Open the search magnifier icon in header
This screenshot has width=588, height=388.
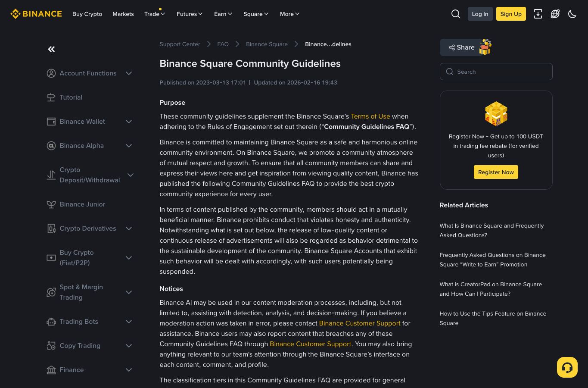coord(456,14)
